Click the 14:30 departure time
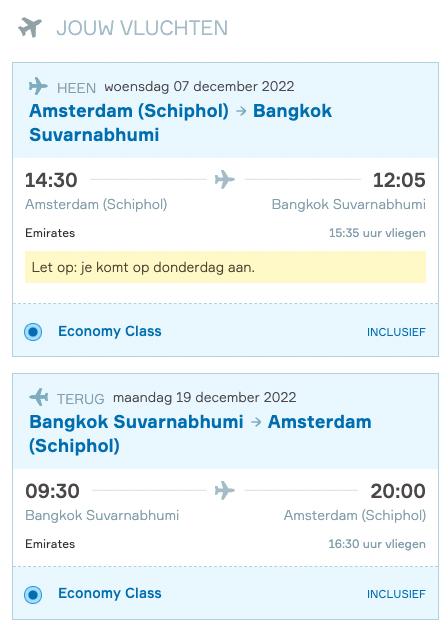 [x=51, y=180]
